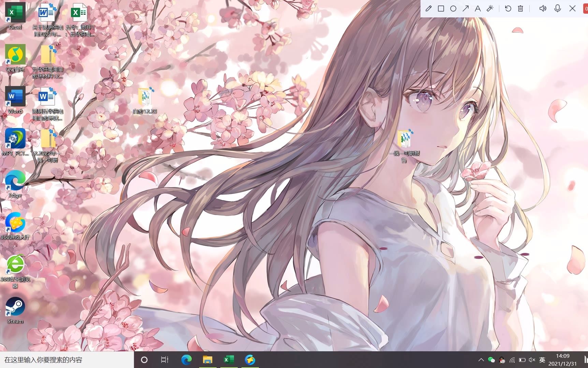Switch the 英 input method indicator

(542, 360)
